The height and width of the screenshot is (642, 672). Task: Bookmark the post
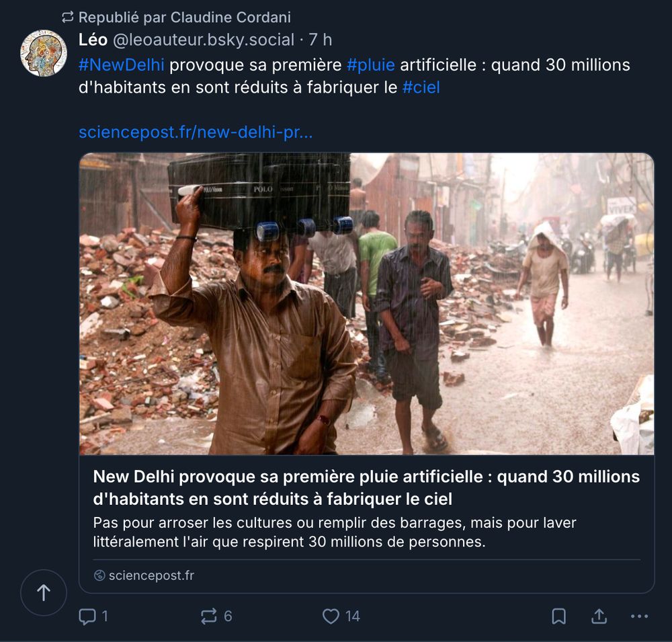point(558,616)
